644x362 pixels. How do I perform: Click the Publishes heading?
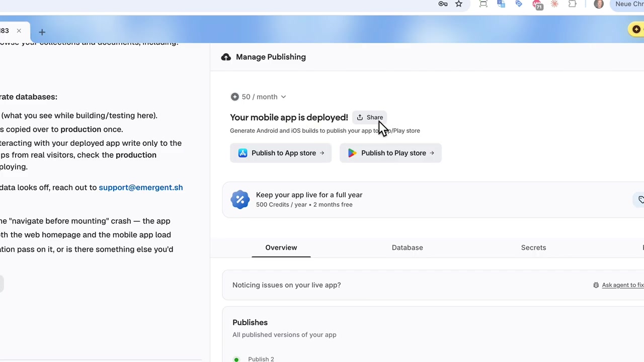(x=250, y=322)
